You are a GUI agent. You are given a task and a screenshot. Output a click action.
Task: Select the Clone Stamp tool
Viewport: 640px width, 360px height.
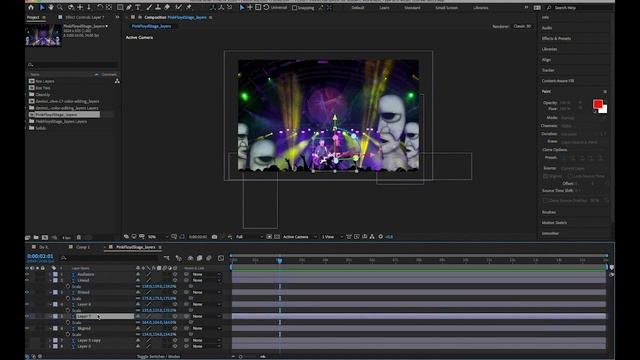point(158,7)
